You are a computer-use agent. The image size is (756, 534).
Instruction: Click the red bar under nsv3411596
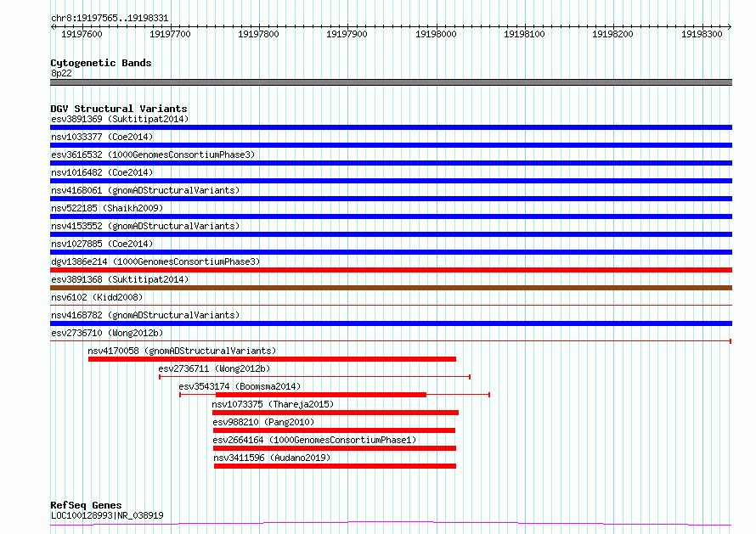click(x=335, y=466)
